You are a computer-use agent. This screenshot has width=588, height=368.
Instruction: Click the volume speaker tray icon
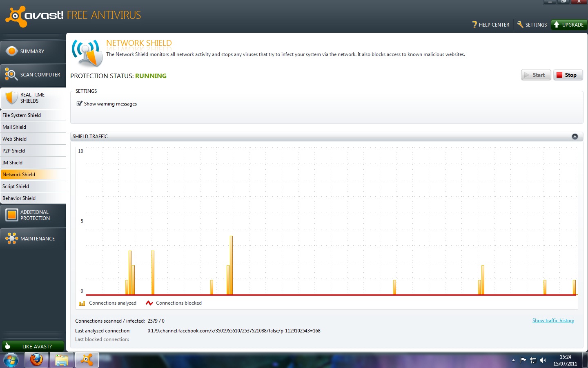[x=543, y=360]
